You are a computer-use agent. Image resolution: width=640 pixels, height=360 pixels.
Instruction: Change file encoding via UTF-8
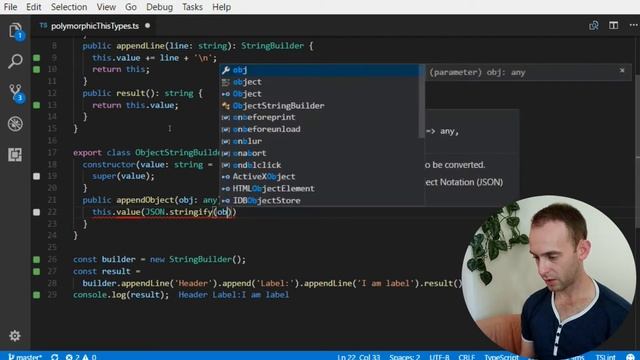[439, 357]
